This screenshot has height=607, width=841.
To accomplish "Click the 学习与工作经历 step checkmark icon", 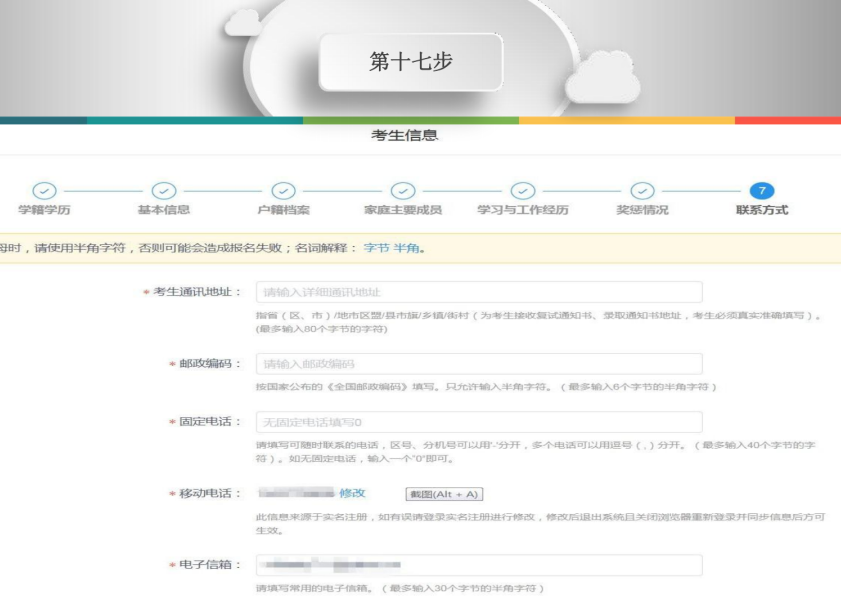I will [x=522, y=189].
